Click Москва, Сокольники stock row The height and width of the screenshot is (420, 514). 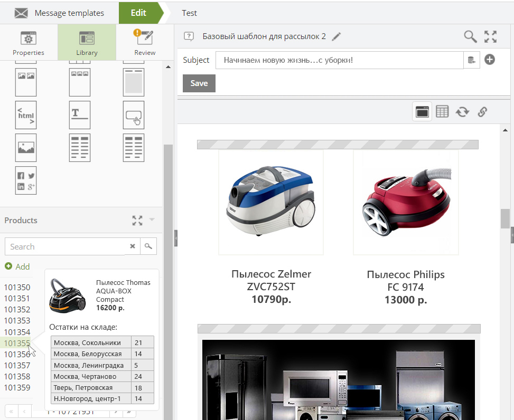[102, 342]
